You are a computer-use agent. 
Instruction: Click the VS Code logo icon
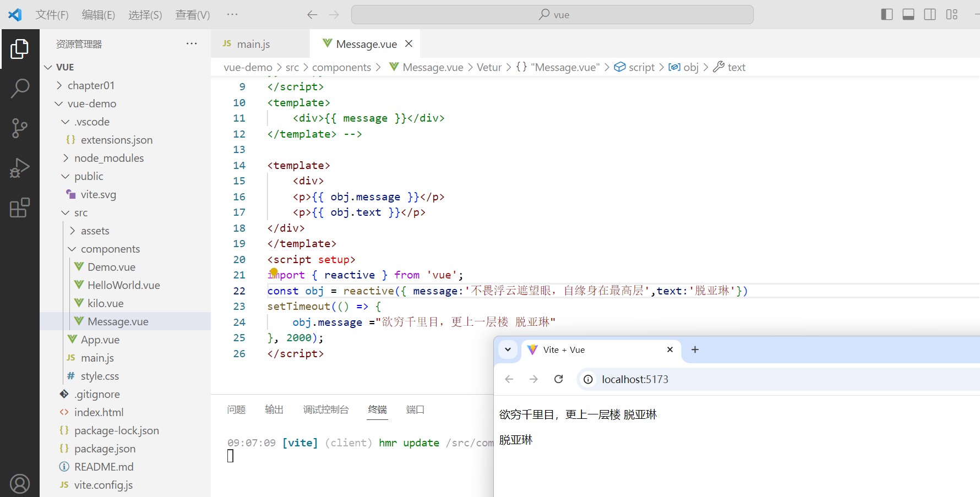point(15,15)
